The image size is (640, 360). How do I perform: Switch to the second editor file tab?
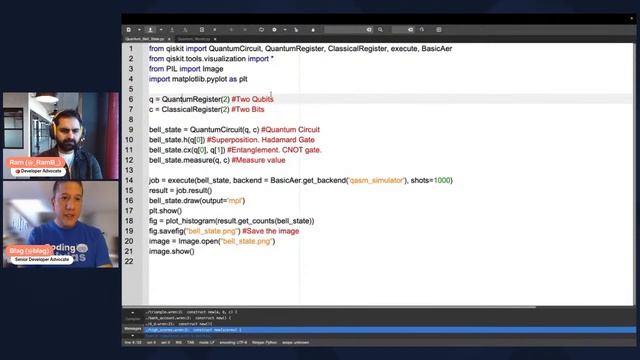pos(193,39)
